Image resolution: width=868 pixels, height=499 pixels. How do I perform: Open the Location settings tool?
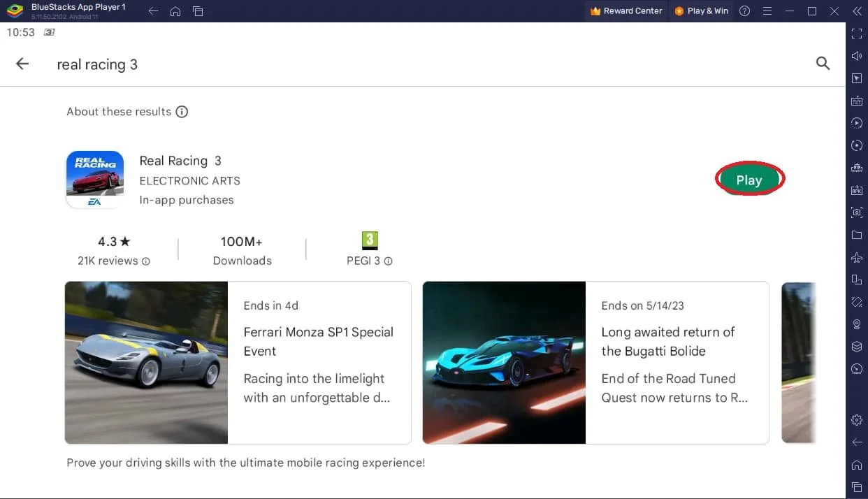pos(857,324)
